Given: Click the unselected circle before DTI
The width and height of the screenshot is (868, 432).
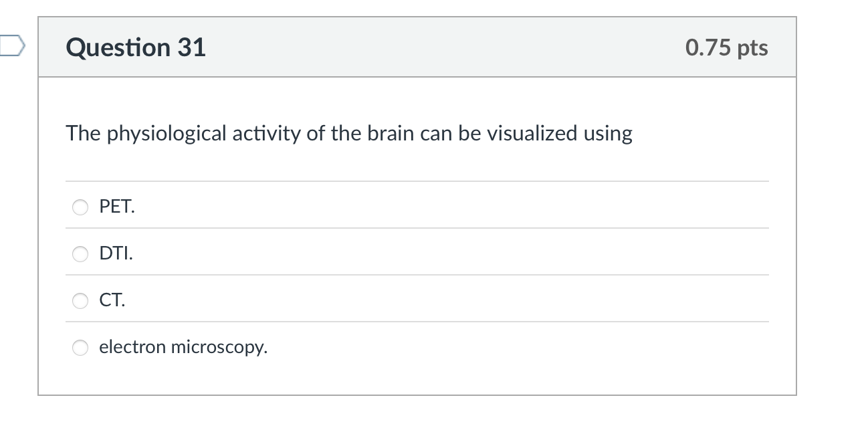Looking at the screenshot, I should pos(80,254).
